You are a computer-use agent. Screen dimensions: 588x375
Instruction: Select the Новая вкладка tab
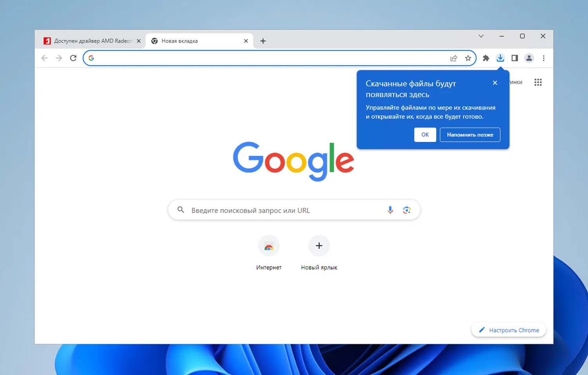pyautogui.click(x=199, y=41)
